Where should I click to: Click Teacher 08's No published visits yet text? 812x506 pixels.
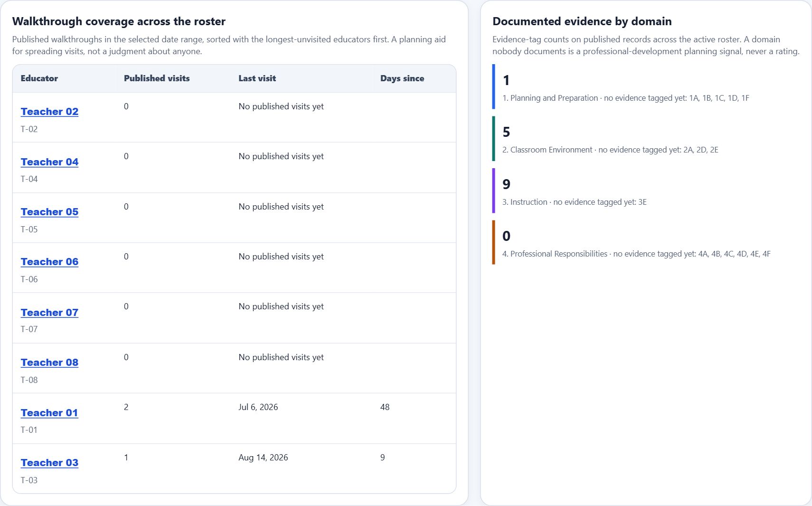pyautogui.click(x=281, y=357)
